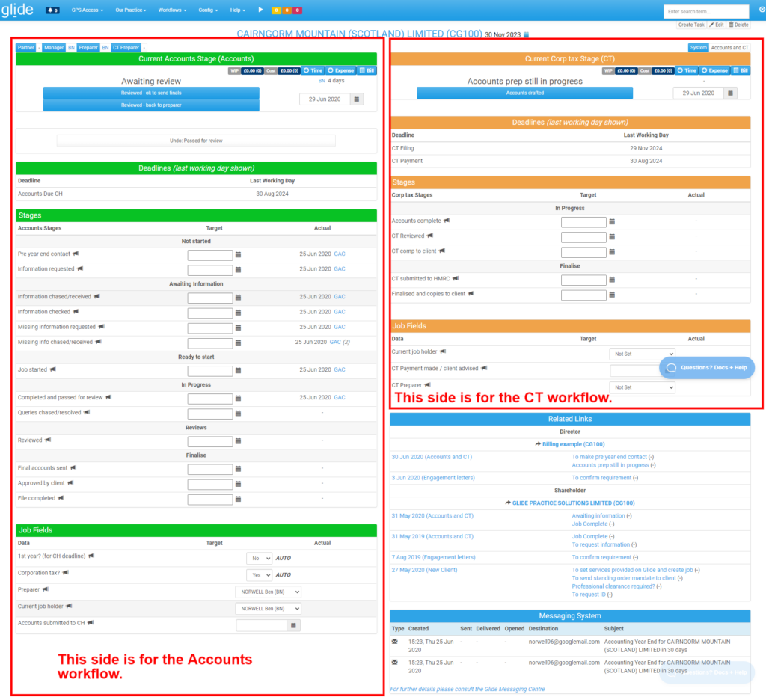The image size is (766, 700).
Task: Click the search term field
Action: click(706, 11)
